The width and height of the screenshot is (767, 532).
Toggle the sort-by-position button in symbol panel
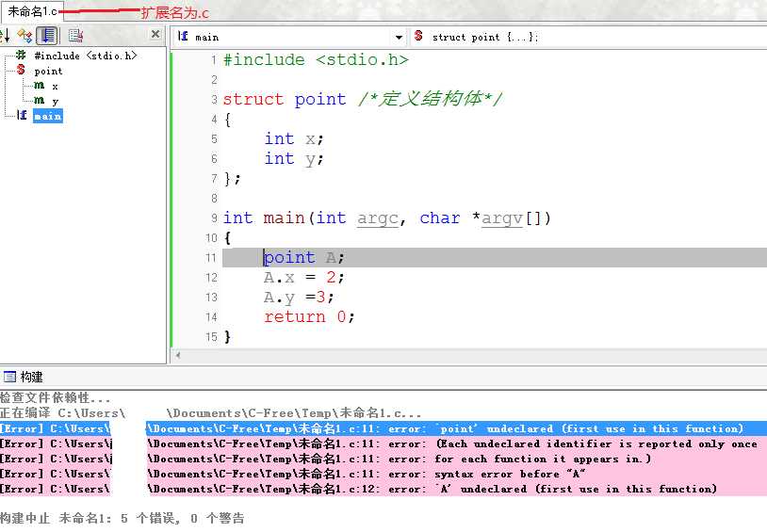tap(47, 35)
